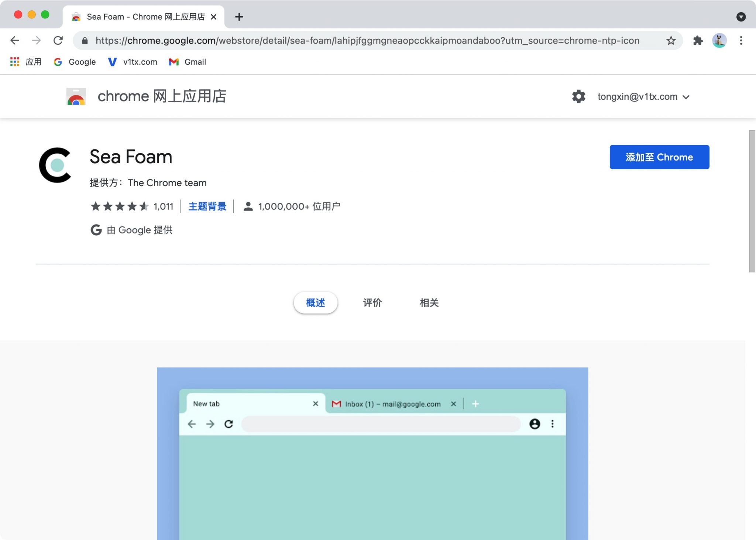The width and height of the screenshot is (756, 540).
Task: Switch to the 相关 tab
Action: pos(429,303)
